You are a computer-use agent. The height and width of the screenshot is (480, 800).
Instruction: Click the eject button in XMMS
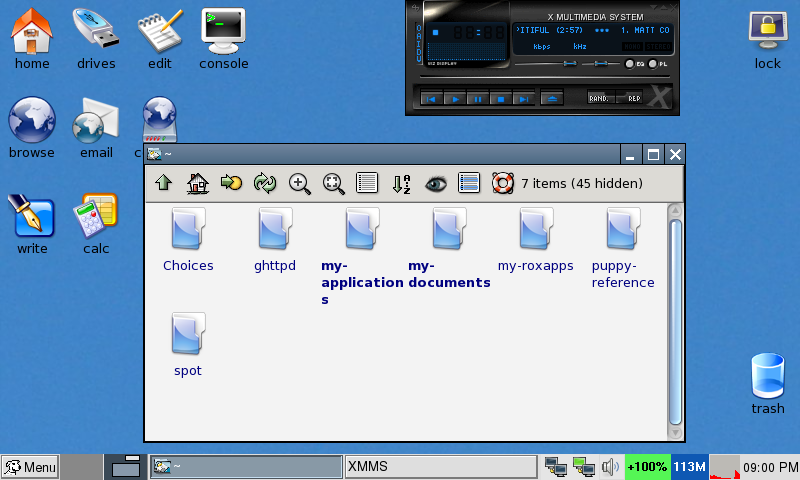tap(552, 98)
